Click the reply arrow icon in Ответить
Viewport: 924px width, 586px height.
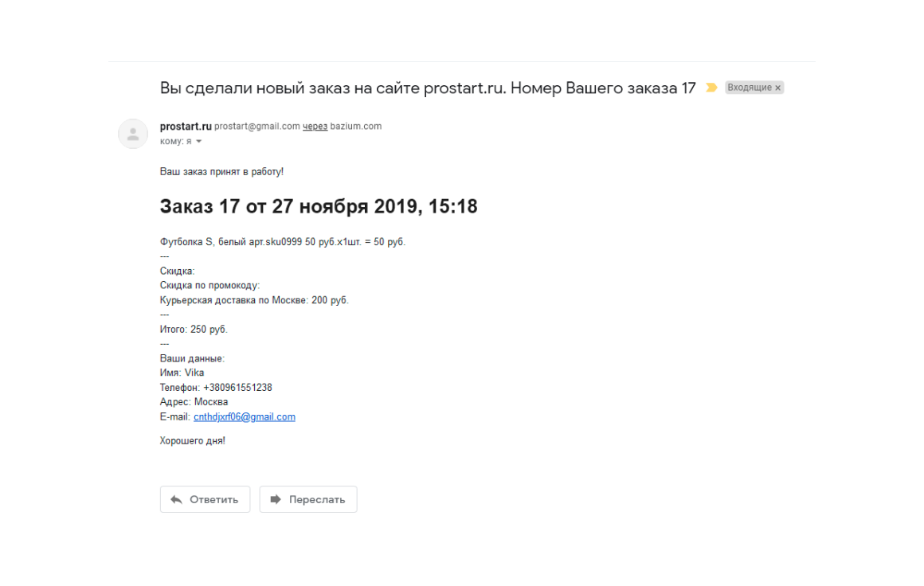click(176, 499)
